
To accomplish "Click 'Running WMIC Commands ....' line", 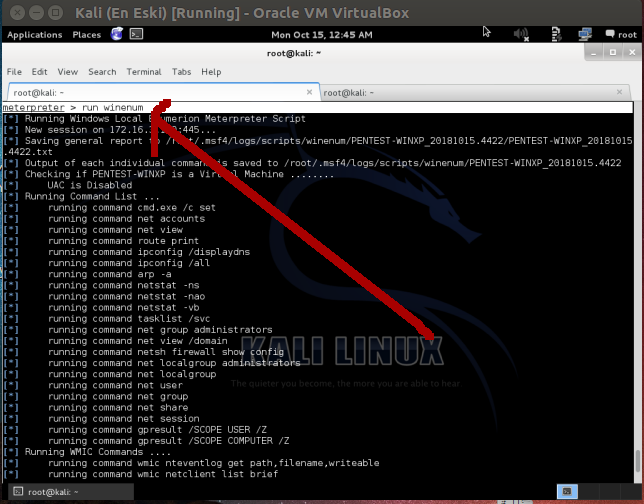I will (x=98, y=452).
